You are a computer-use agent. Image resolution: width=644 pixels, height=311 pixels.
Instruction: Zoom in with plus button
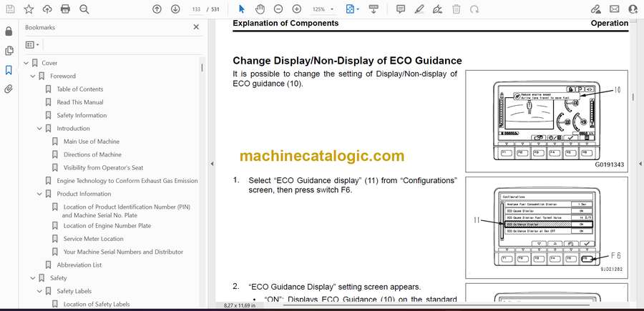(296, 9)
